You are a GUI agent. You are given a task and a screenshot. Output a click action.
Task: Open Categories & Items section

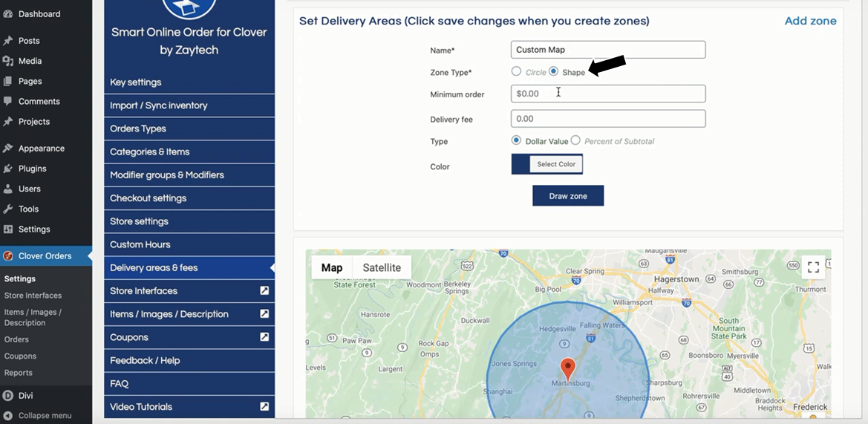pyautogui.click(x=189, y=151)
